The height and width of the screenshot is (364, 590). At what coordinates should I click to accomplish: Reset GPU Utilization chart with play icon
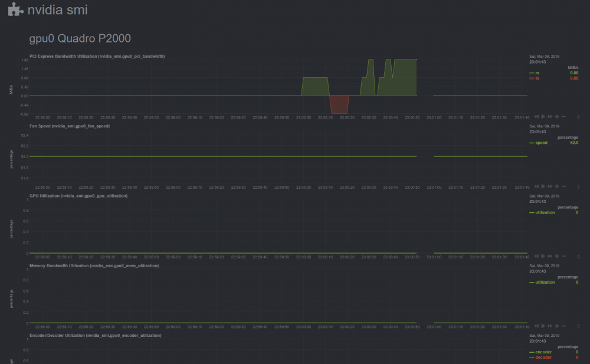pyautogui.click(x=543, y=256)
